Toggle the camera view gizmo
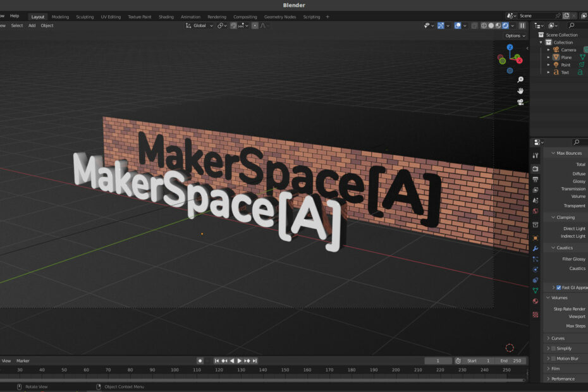The image size is (588, 392). [520, 102]
